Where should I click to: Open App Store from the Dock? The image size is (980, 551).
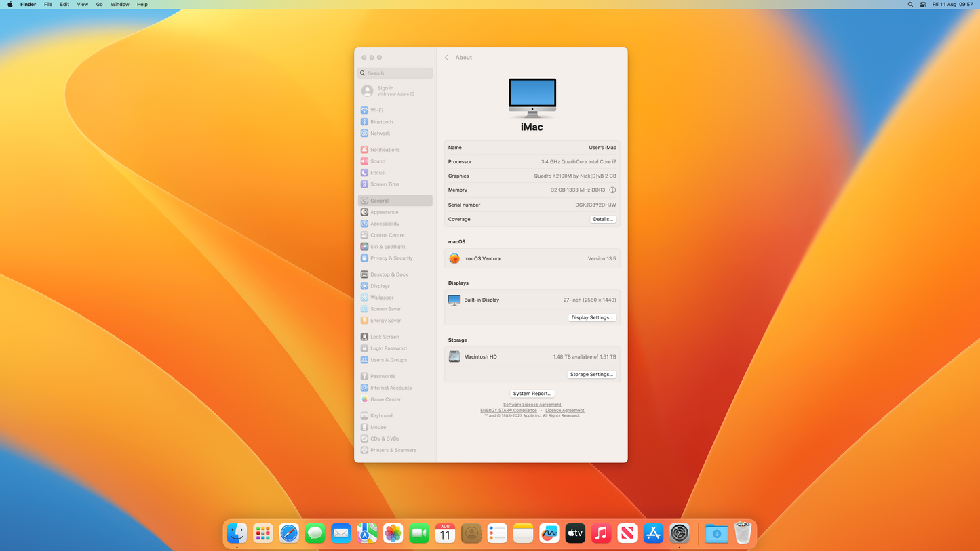653,533
